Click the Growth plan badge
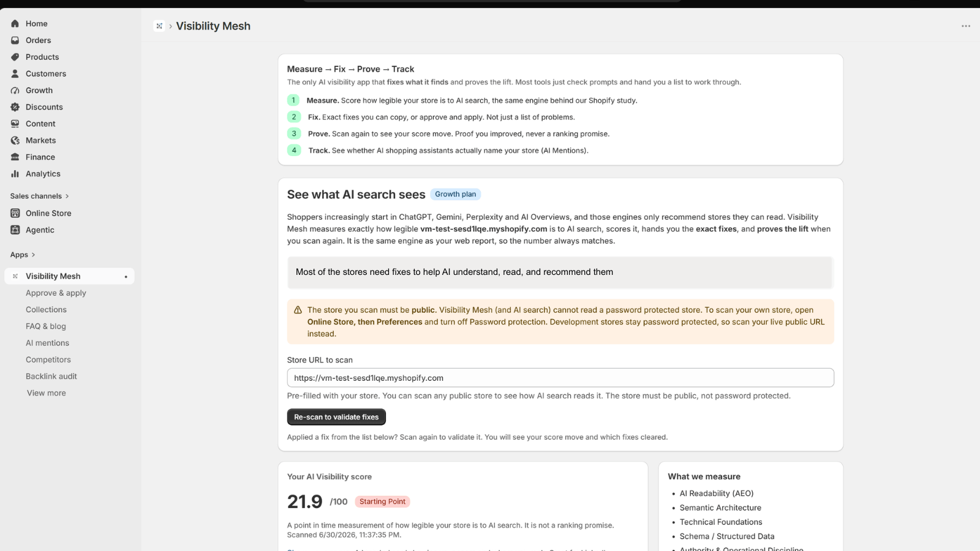Viewport: 980px width, 551px height. [456, 194]
